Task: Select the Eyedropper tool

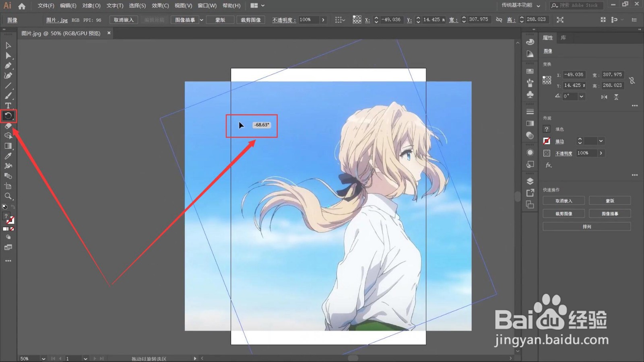Action: point(8,156)
